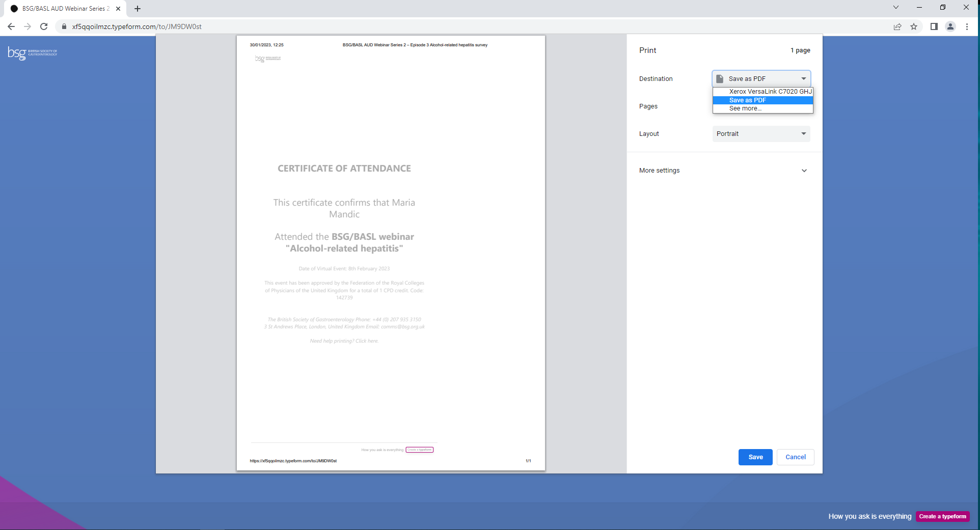The height and width of the screenshot is (530, 980).
Task: Open a new browser tab
Action: (x=138, y=9)
